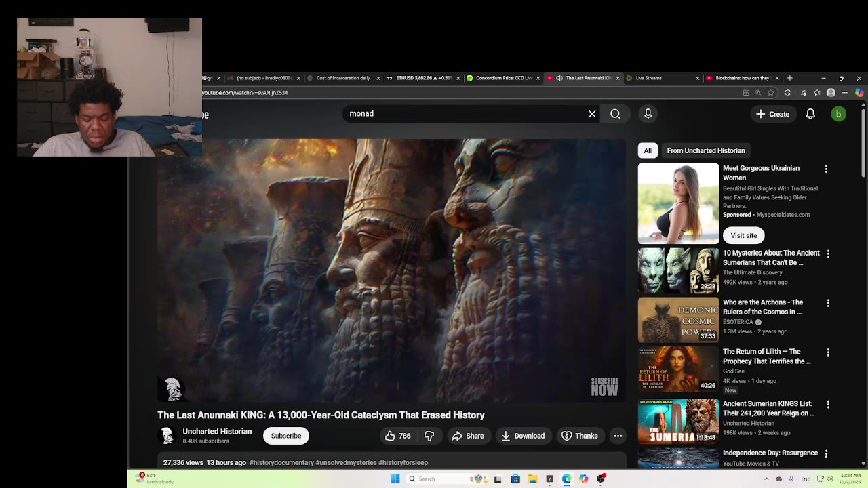This screenshot has height=488, width=868.
Task: Switch to the Concordium Price tab
Action: [x=503, y=78]
